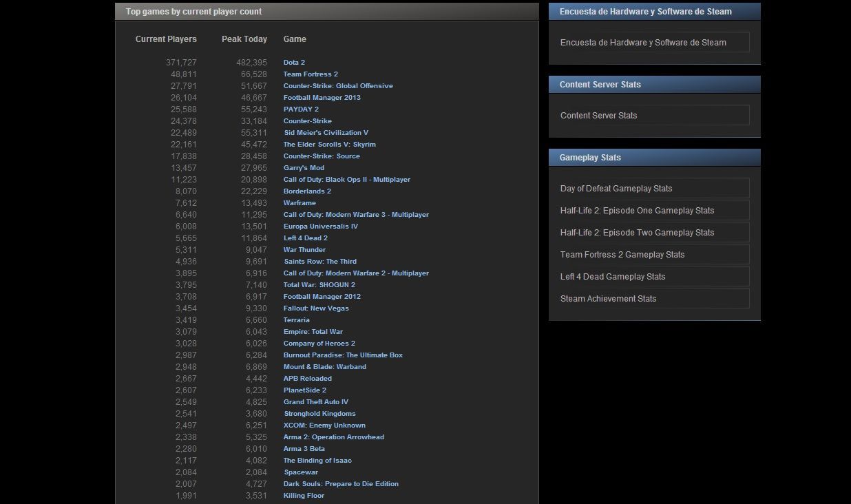Click the Europa Universalis IV link
Screen dimensions: 851x504
[320, 227]
